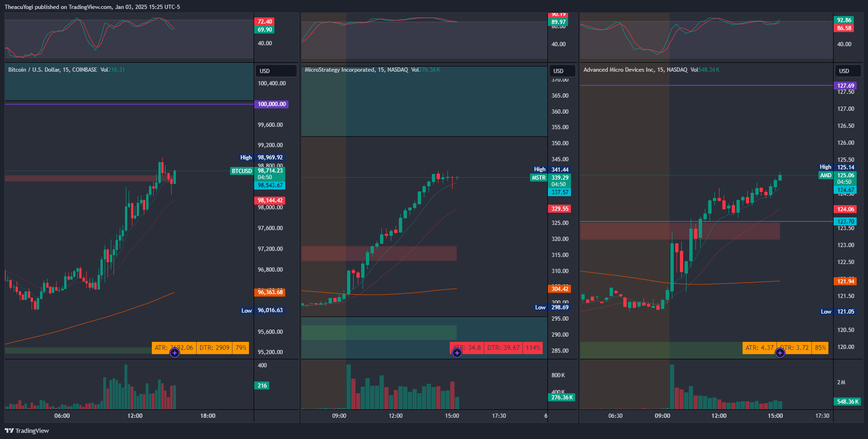Image resolution: width=868 pixels, height=439 pixels.
Task: Click the High 125.14 label on AMD
Action: [838, 167]
